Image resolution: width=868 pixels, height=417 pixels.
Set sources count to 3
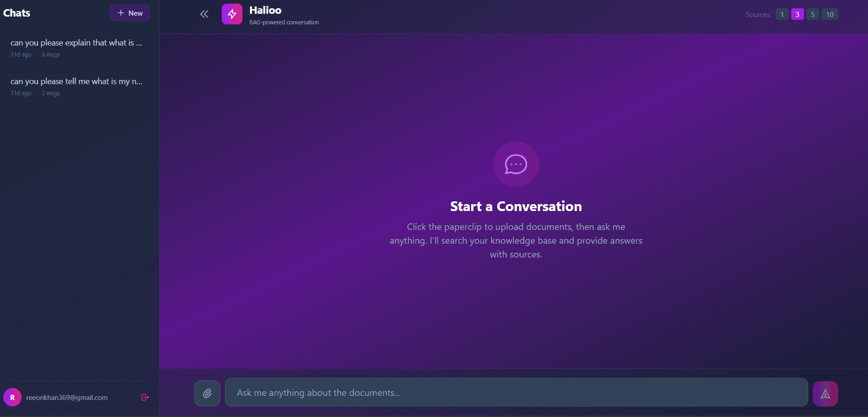pos(797,14)
